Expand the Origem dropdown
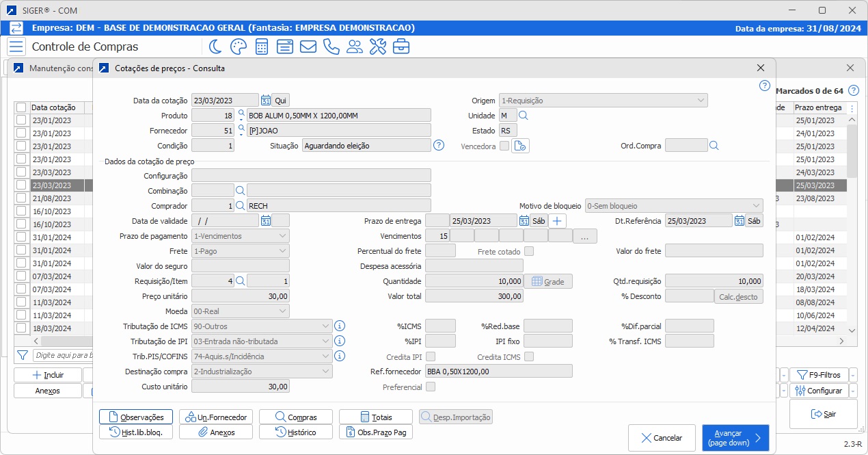The width and height of the screenshot is (868, 455). point(701,101)
